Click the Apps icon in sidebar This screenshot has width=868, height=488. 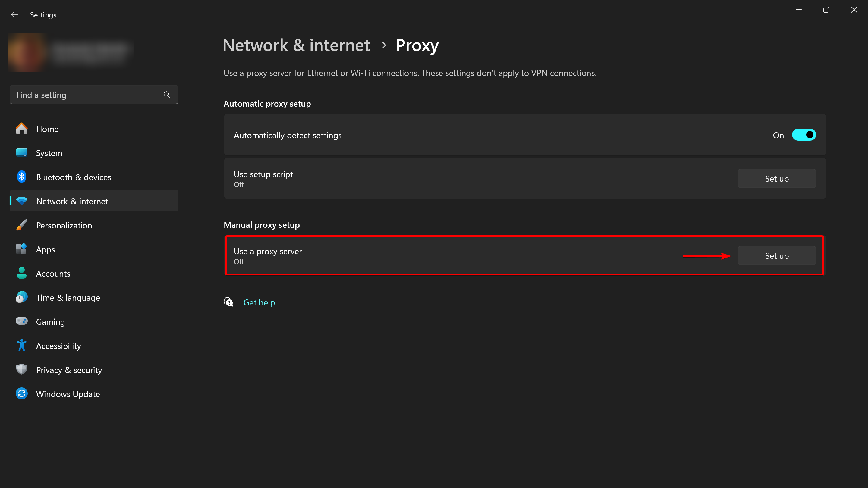pyautogui.click(x=22, y=249)
